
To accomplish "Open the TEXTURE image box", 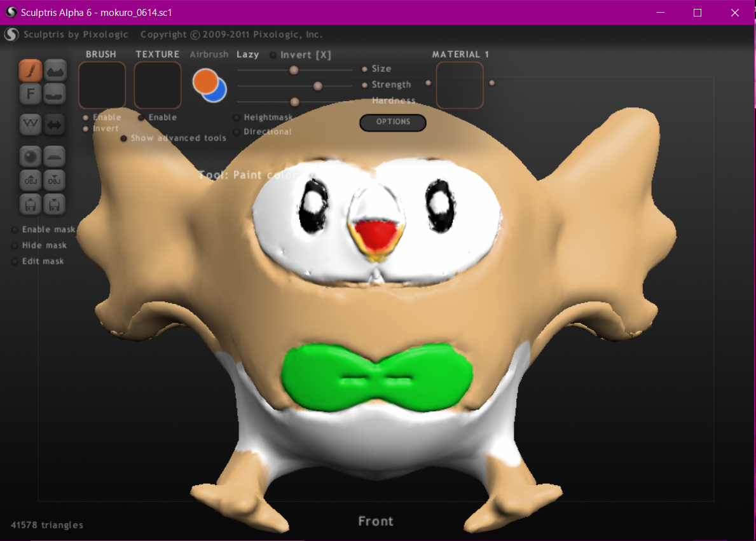I will [x=158, y=85].
